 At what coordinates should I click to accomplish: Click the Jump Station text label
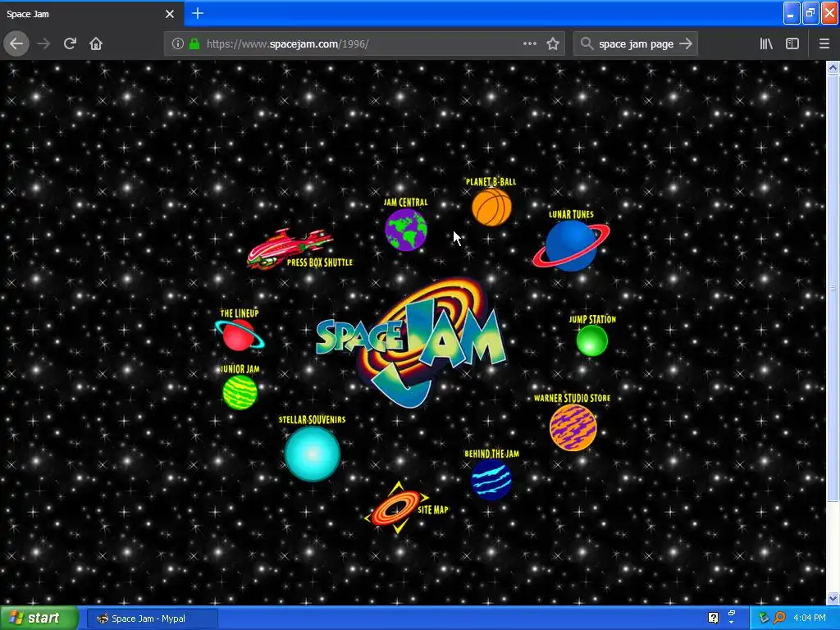(592, 319)
